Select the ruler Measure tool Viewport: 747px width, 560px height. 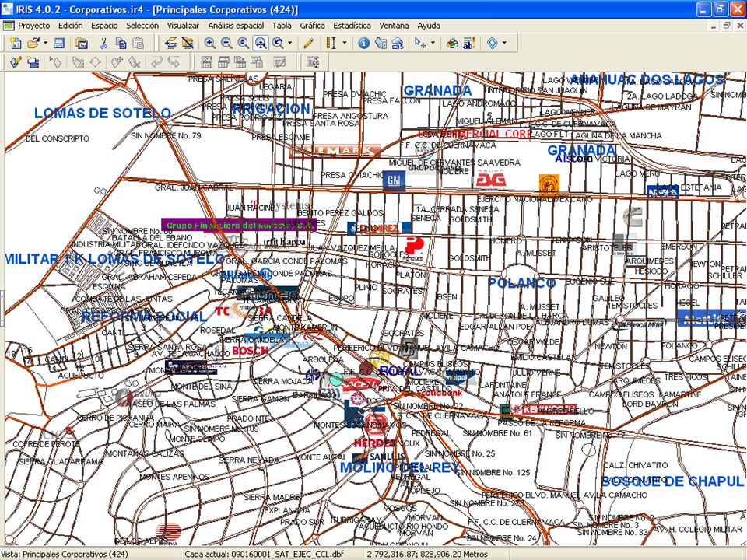(x=331, y=44)
